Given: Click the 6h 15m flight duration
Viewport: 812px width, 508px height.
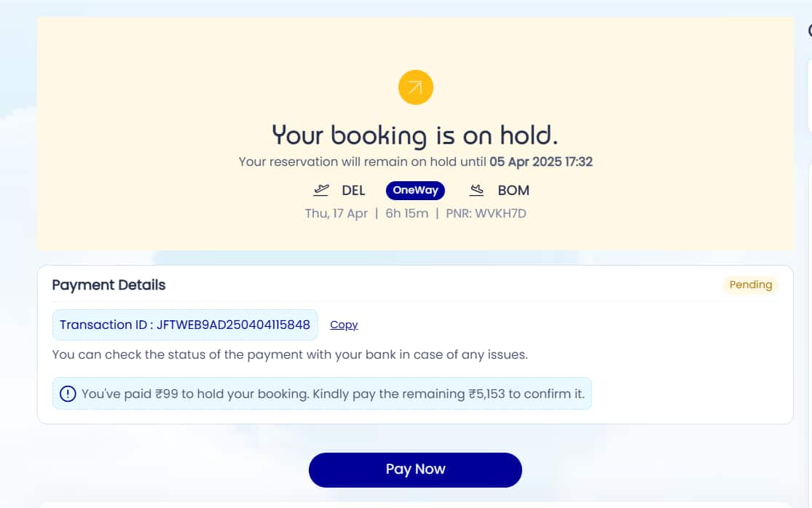Looking at the screenshot, I should 407,214.
